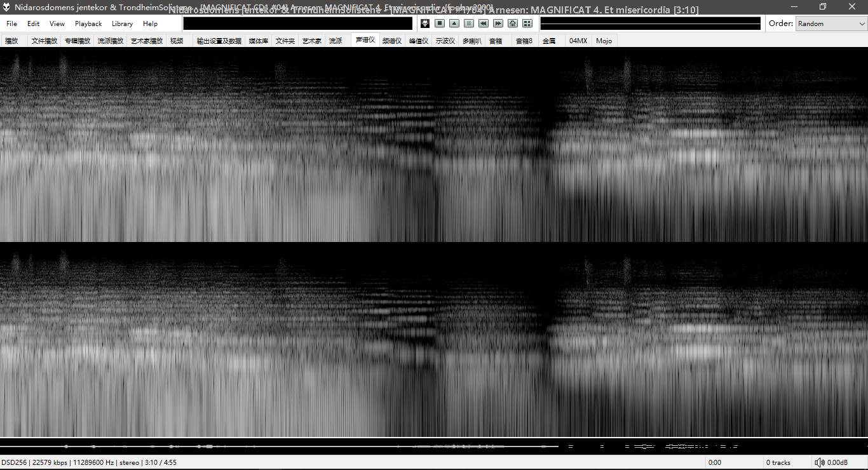868x470 pixels.
Task: Switch to the 媒体库 tab
Action: point(258,41)
